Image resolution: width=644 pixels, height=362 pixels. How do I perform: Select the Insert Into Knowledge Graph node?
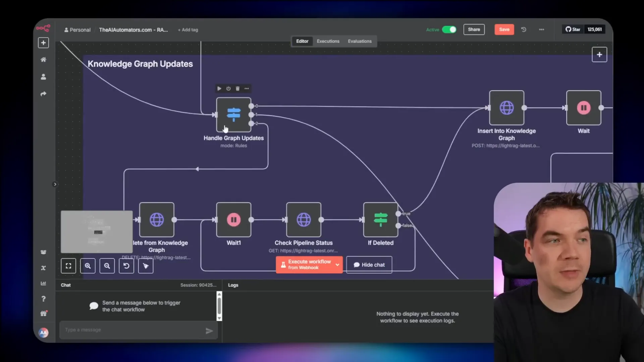[506, 108]
